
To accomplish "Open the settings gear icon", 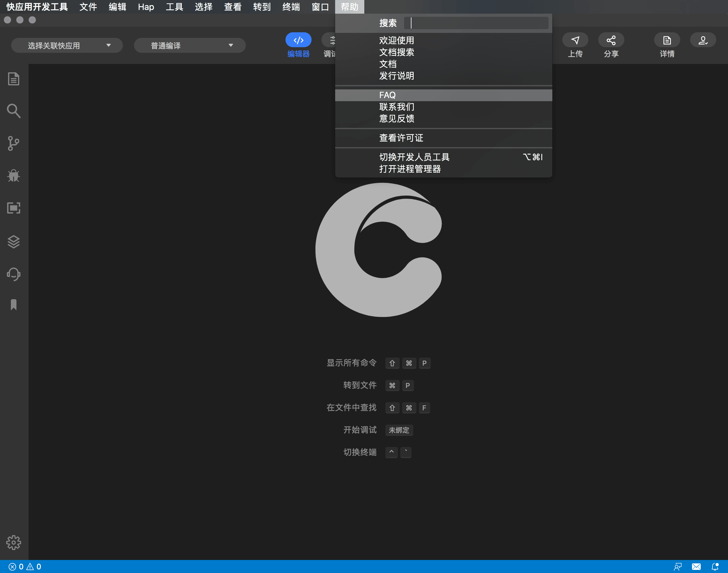I will point(14,542).
